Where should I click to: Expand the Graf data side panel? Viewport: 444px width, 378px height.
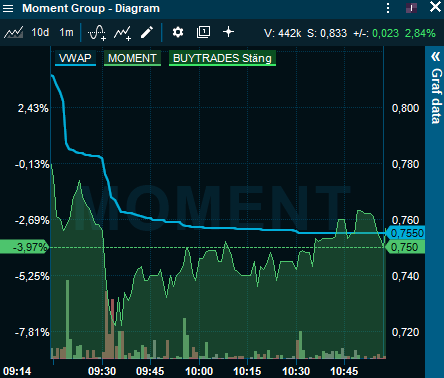coord(435,57)
